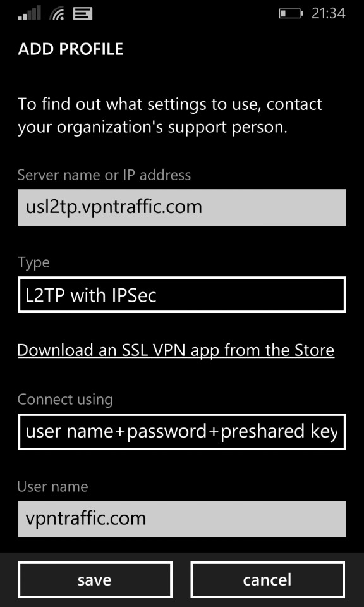The width and height of the screenshot is (364, 607).
Task: Tap the ADD PROFILE page title
Action: (x=70, y=49)
